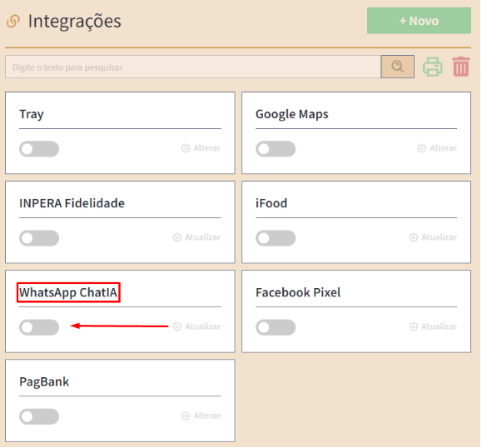Toggle the PagBank integration switch
Image resolution: width=482 pixels, height=448 pixels.
[x=39, y=416]
